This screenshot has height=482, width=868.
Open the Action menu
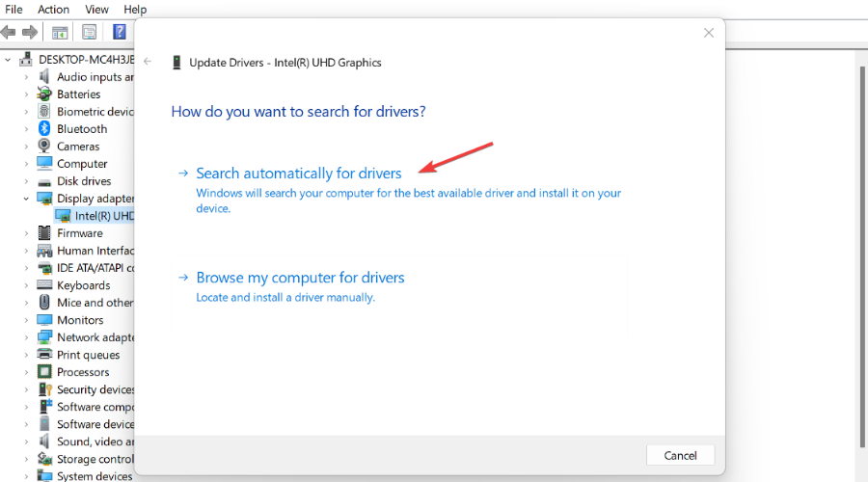(53, 10)
